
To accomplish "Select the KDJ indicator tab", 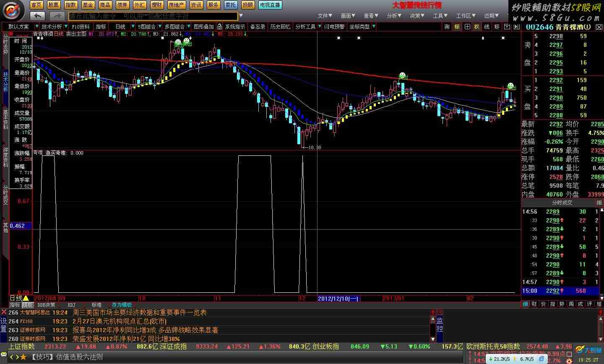I will click(x=72, y=305).
